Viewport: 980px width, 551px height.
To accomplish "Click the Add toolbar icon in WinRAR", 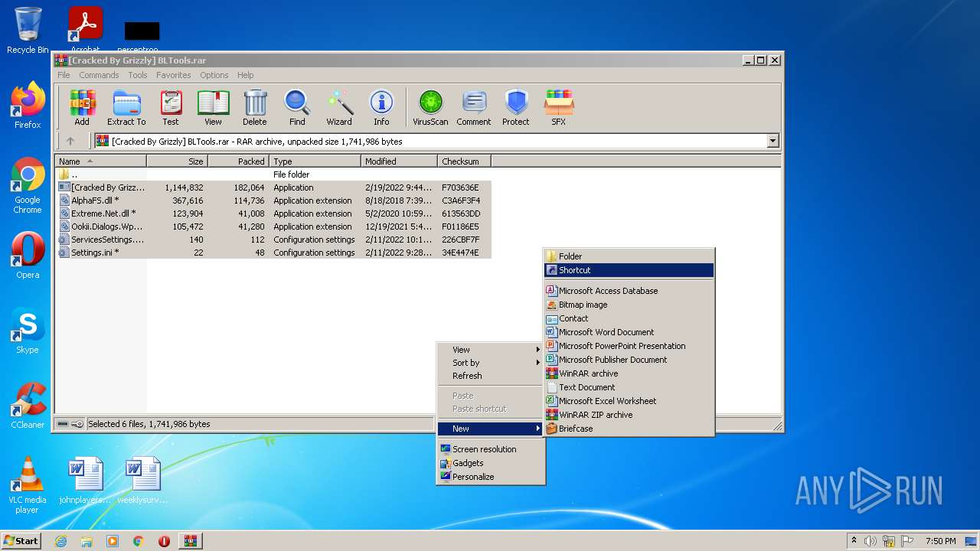I will click(82, 107).
